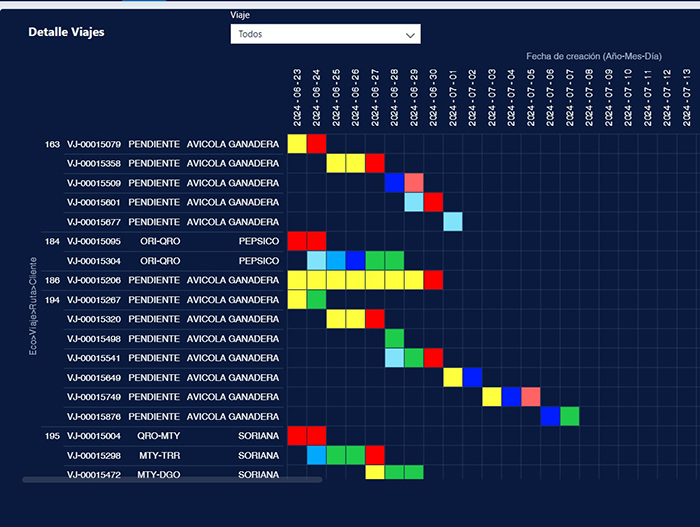Screen dimensions: 700x527
Task: Select Eco group 186 row header
Action: pos(52,280)
